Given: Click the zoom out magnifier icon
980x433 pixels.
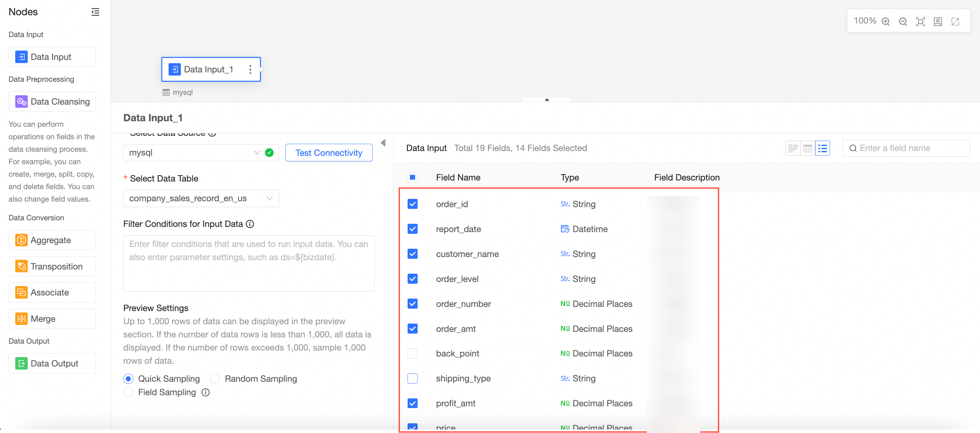Looking at the screenshot, I should pyautogui.click(x=902, y=21).
